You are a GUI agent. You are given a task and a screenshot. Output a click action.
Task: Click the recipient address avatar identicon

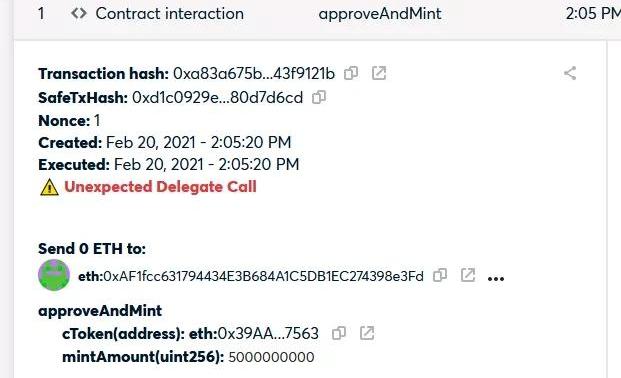point(54,275)
